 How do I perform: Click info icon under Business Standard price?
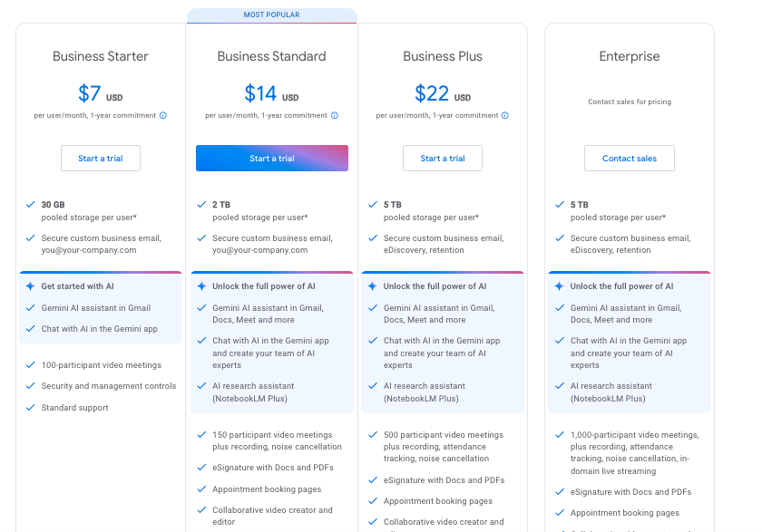click(x=335, y=115)
